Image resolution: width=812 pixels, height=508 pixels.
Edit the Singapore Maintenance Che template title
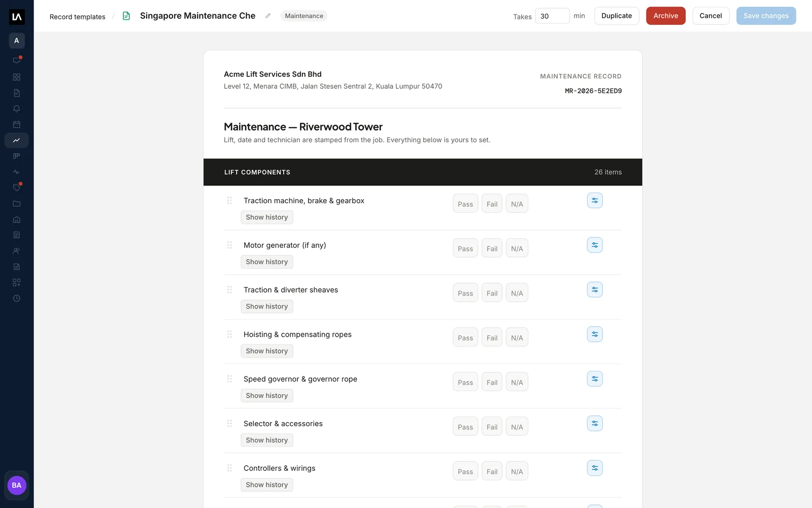(x=198, y=16)
